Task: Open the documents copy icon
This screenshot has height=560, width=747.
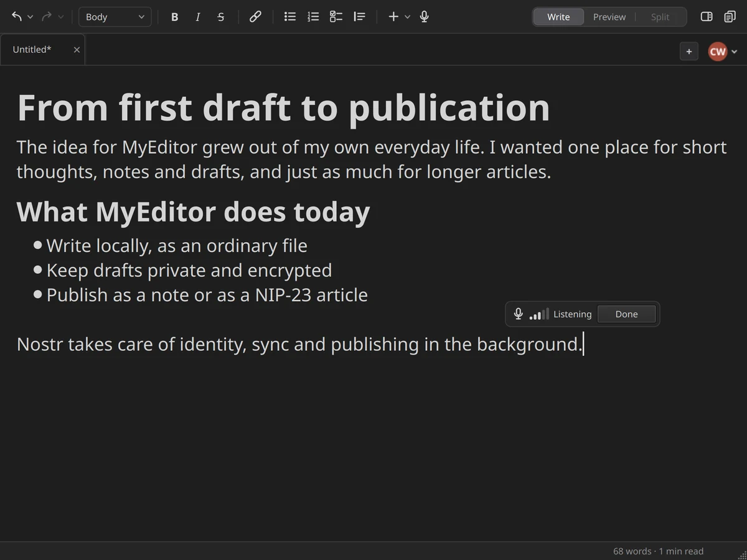Action: (x=730, y=17)
